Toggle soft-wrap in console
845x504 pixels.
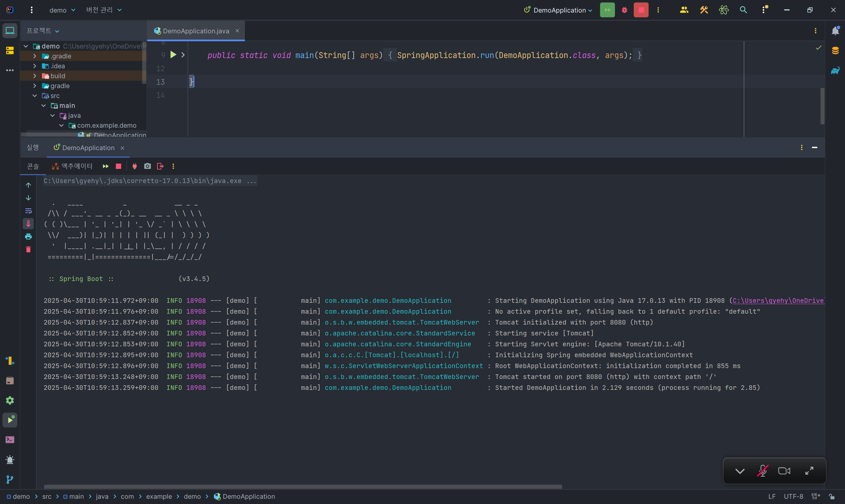pyautogui.click(x=28, y=211)
